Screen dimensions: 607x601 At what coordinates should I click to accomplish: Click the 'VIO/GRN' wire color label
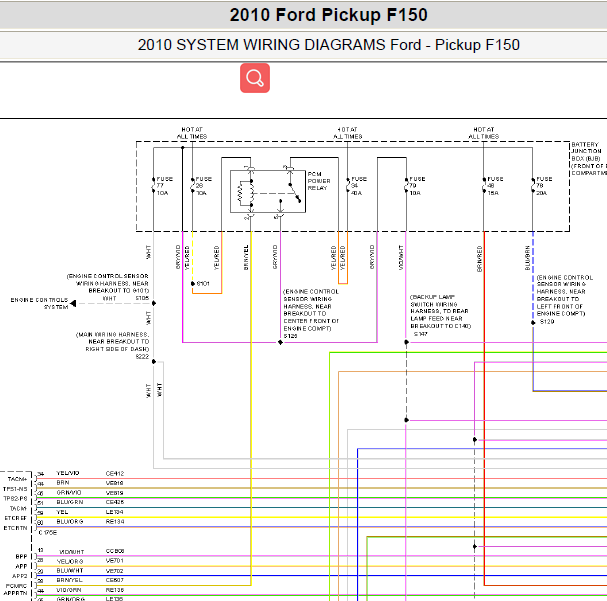[69, 590]
